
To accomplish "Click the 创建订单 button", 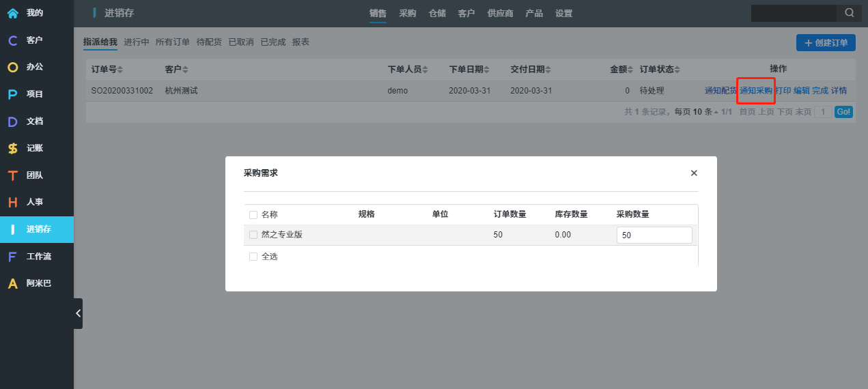I will coord(826,43).
